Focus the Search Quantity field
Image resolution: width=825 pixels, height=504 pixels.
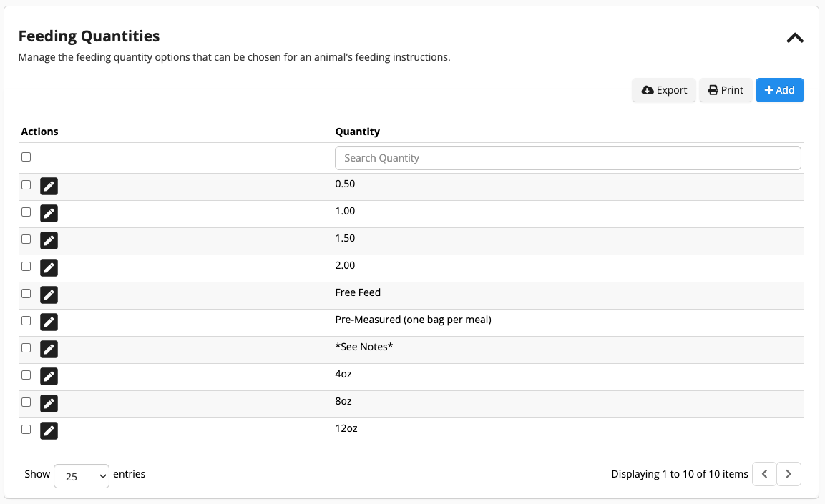tap(567, 158)
